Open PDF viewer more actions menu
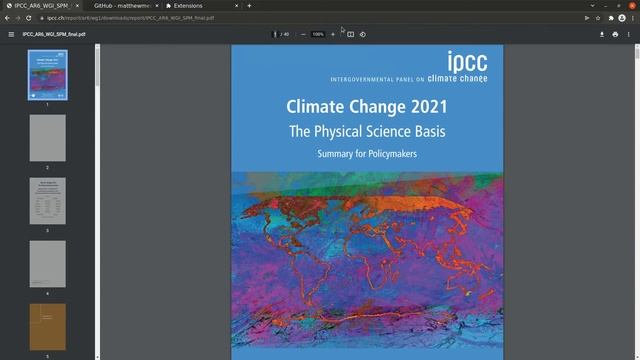The width and height of the screenshot is (640, 360). pos(629,34)
